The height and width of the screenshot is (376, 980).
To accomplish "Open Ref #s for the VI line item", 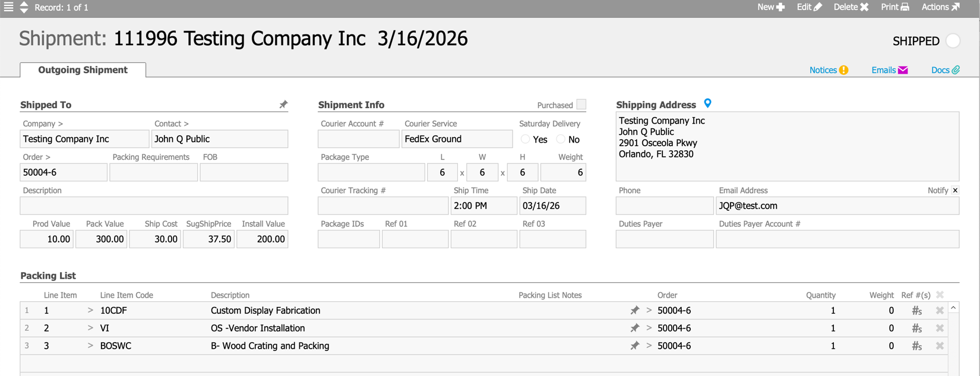I will [x=916, y=328].
